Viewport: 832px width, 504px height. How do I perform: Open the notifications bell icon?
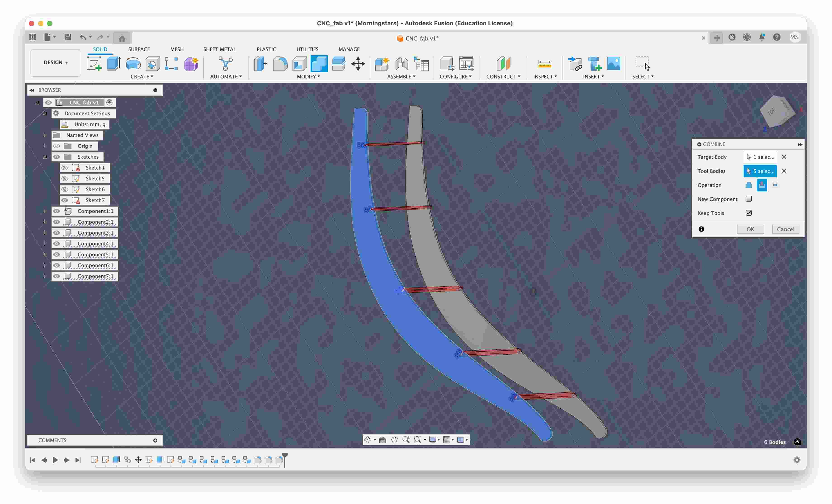tap(762, 37)
